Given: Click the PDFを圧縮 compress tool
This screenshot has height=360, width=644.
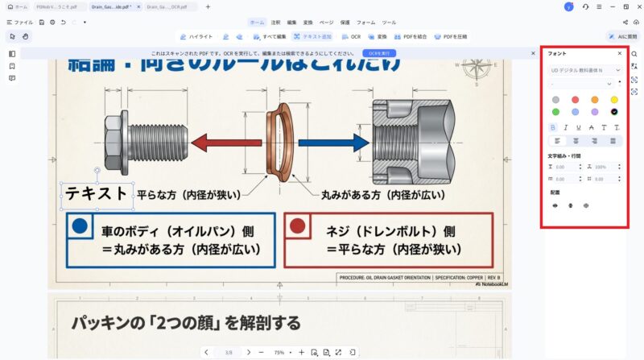Looking at the screenshot, I should 451,37.
